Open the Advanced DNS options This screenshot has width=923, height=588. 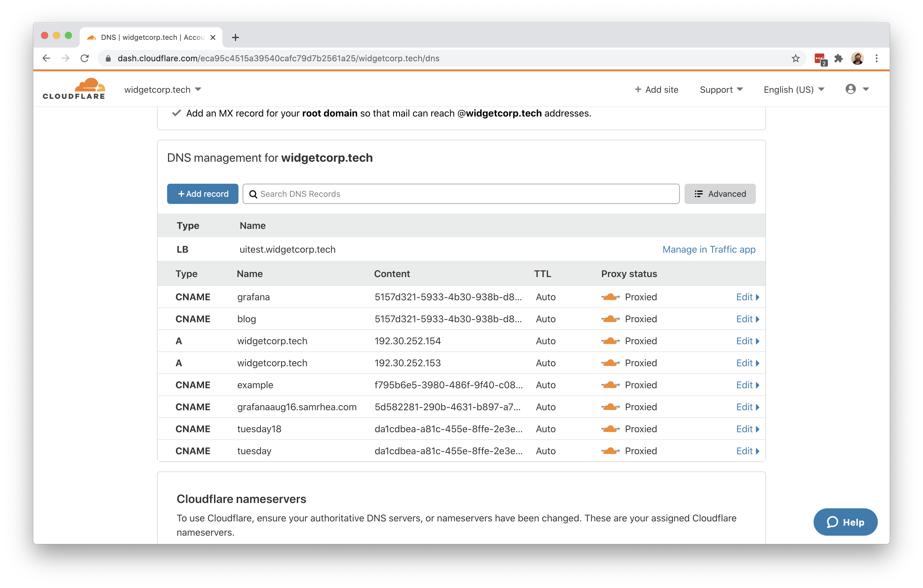click(720, 194)
